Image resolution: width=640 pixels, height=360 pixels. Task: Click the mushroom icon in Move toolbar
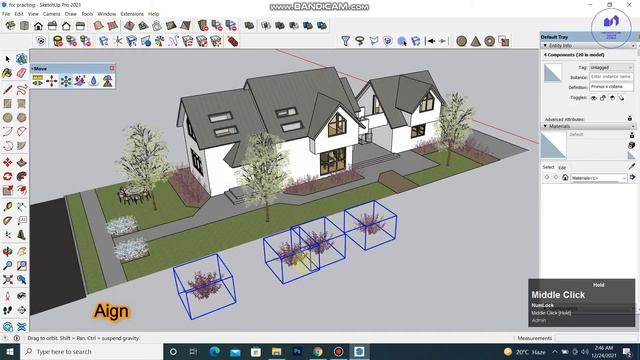[107, 81]
